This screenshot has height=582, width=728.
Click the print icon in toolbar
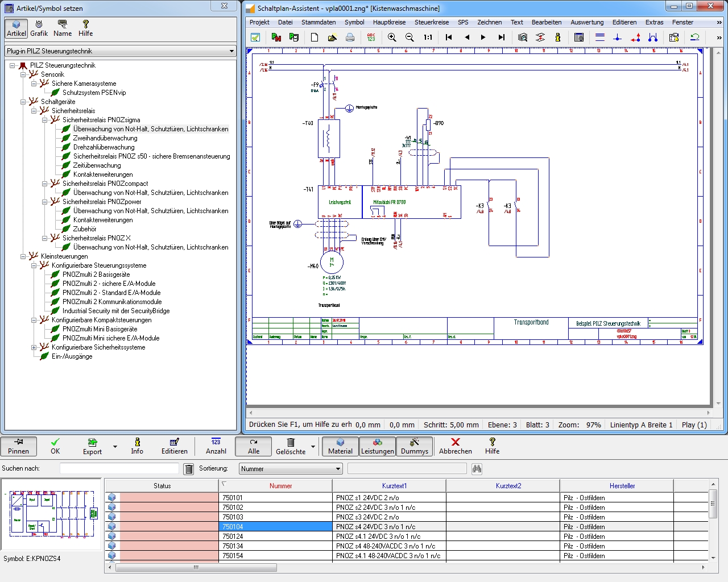(350, 38)
